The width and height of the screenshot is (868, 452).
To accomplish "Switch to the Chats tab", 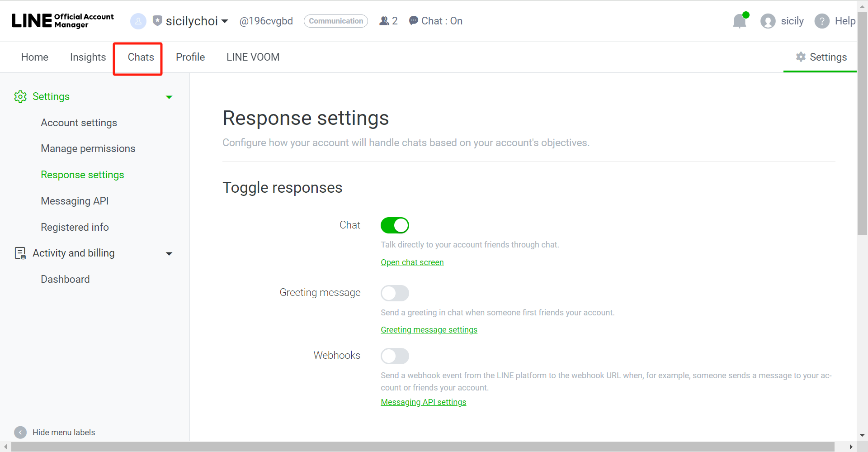I will coord(141,57).
